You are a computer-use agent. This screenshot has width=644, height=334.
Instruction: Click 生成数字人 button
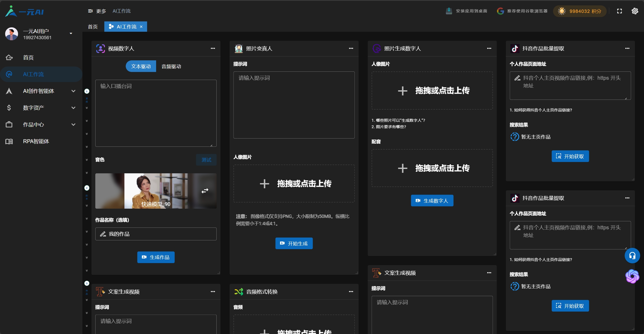[432, 201]
